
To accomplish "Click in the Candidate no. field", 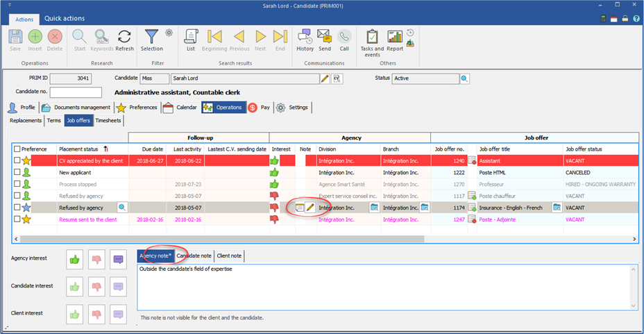I will (76, 92).
